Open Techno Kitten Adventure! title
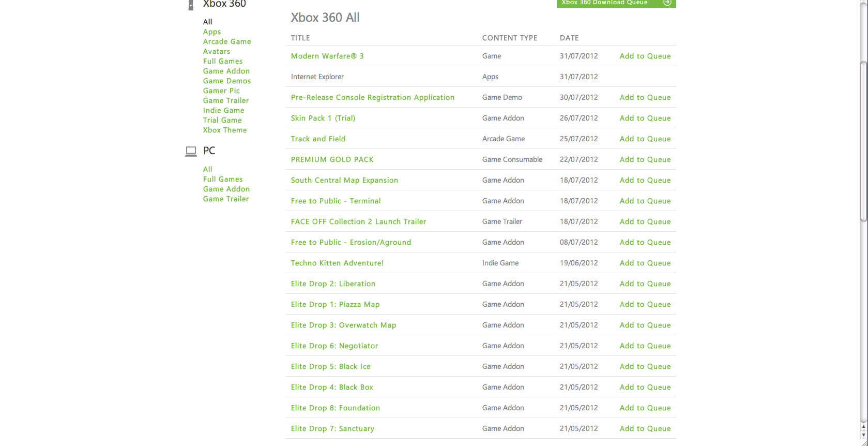868x446 pixels. tap(338, 263)
